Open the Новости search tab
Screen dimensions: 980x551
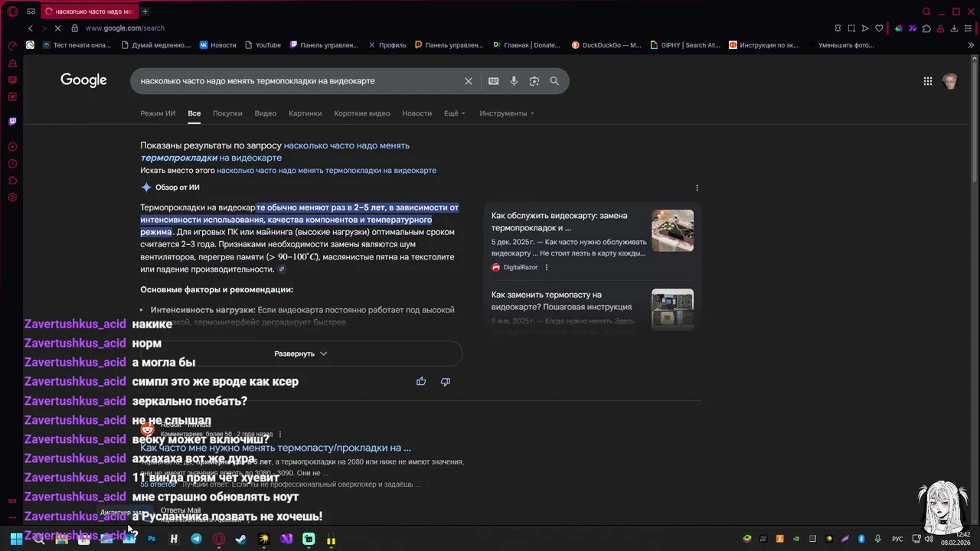[x=417, y=113]
